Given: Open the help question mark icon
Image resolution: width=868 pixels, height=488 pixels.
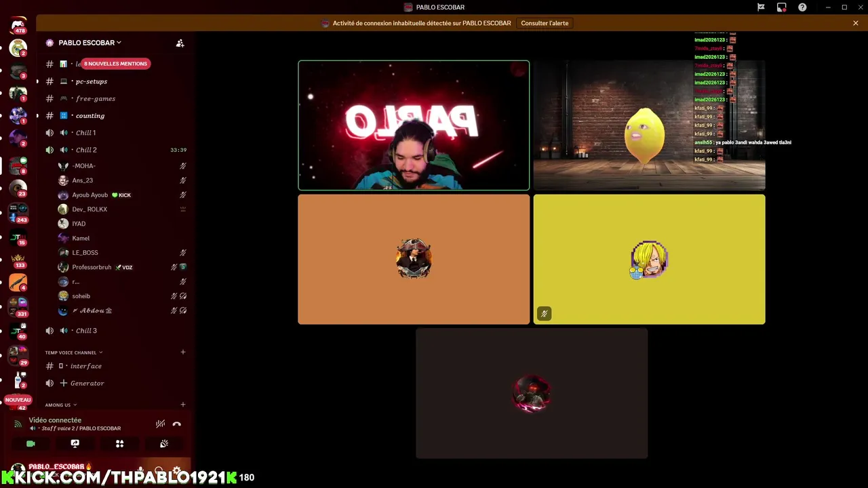Looking at the screenshot, I should tap(802, 7).
